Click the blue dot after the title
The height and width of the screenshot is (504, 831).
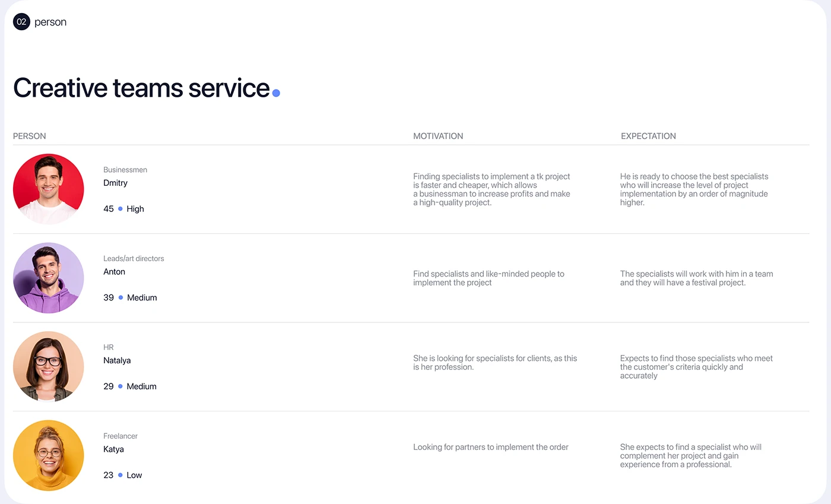[x=276, y=93]
